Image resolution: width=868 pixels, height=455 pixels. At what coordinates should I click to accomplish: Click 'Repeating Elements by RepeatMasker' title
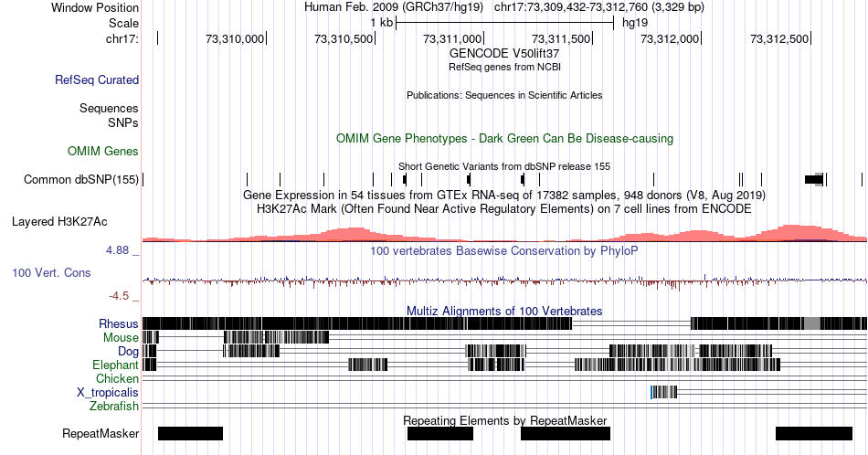click(504, 420)
